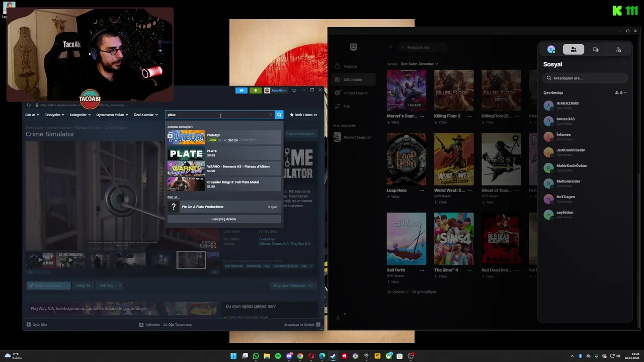The width and height of the screenshot is (644, 362).
Task: Click the Windows Start button
Action: click(233, 356)
